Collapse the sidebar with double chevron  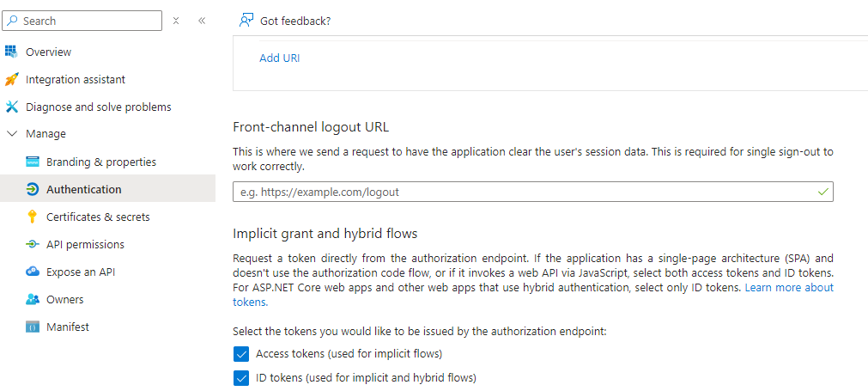[202, 21]
